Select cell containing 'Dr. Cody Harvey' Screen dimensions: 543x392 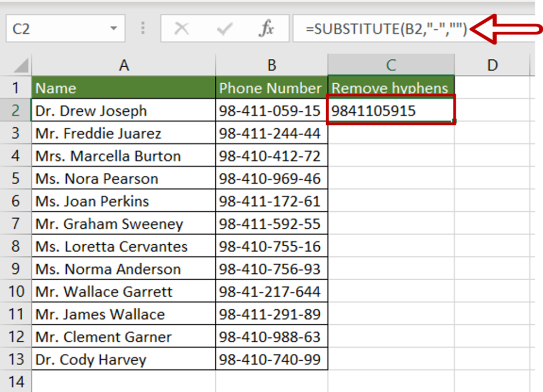point(124,359)
